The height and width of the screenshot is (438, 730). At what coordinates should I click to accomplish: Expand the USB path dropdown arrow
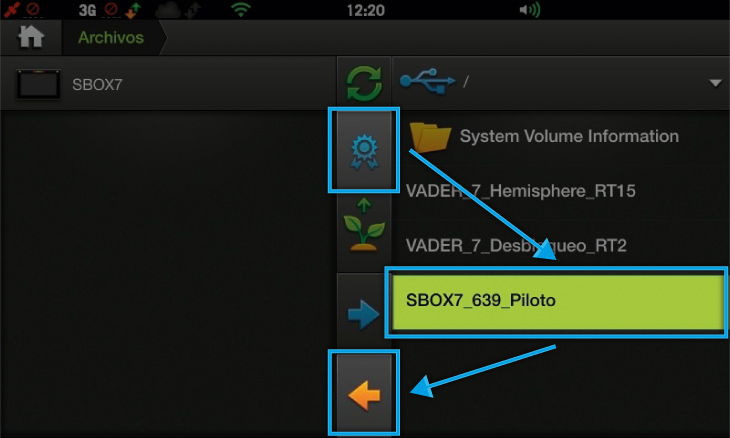coord(715,83)
